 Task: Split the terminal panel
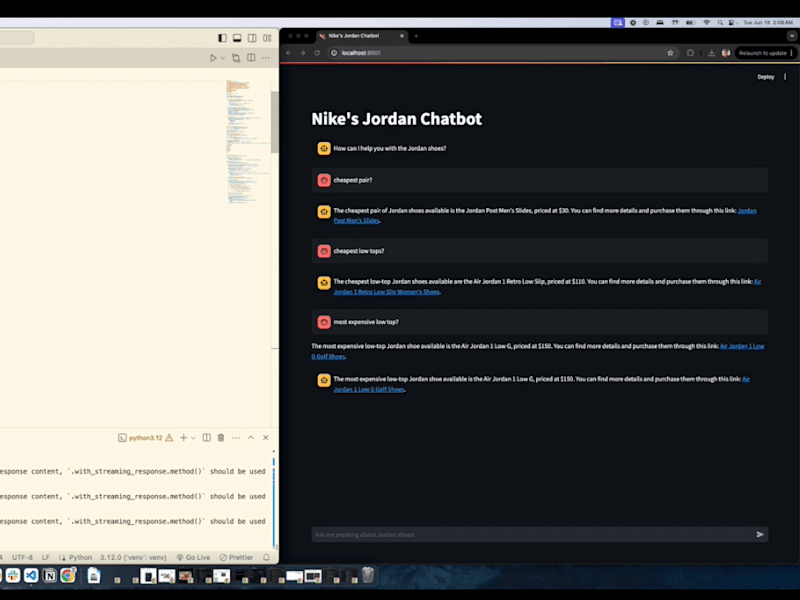(207, 438)
